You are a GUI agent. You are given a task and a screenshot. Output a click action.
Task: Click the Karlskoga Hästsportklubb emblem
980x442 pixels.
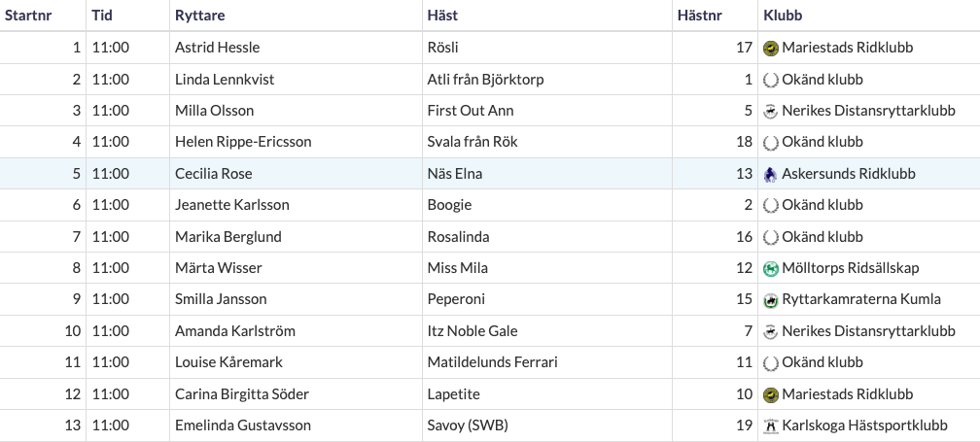click(x=771, y=425)
